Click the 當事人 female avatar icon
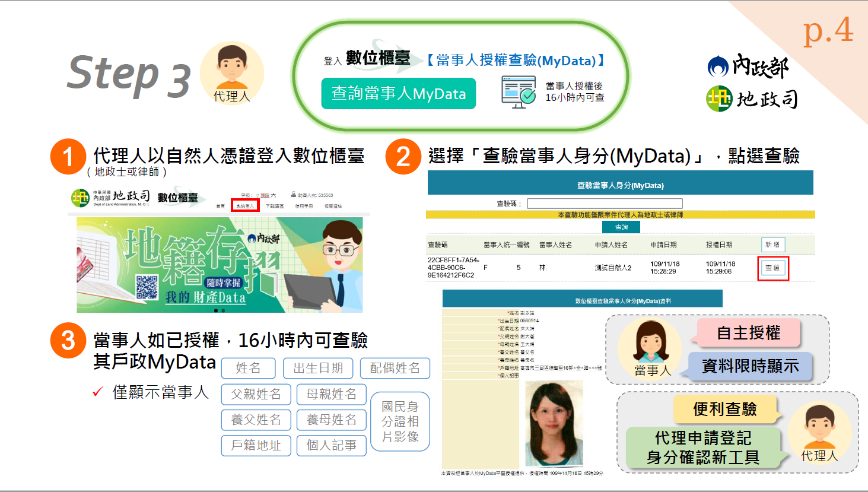The image size is (868, 492). pos(650,347)
